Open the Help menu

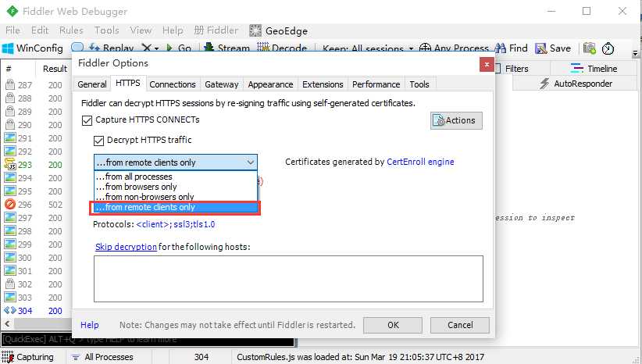tap(173, 30)
